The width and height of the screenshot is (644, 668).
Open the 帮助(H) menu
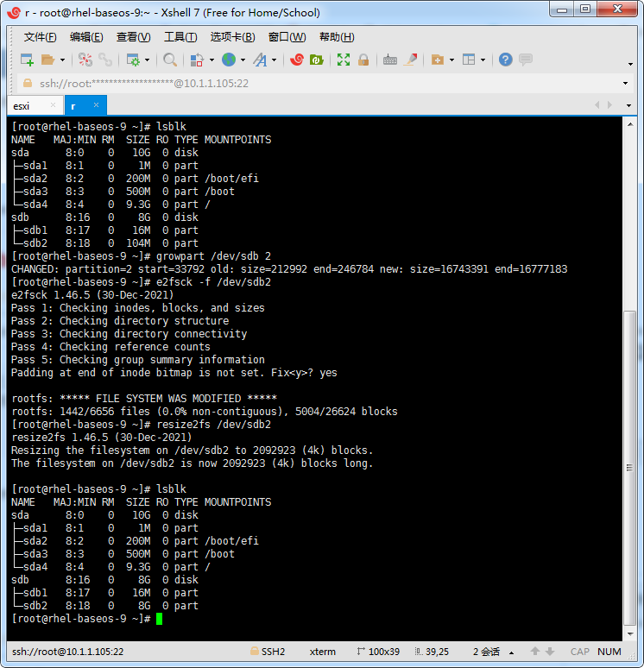[337, 37]
